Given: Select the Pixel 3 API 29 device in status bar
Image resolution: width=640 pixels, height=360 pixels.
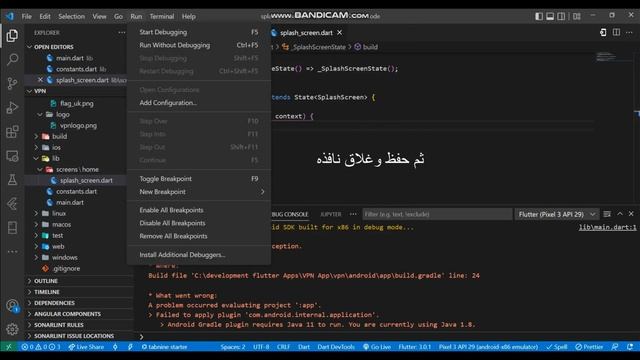Looking at the screenshot, I should click(488, 347).
